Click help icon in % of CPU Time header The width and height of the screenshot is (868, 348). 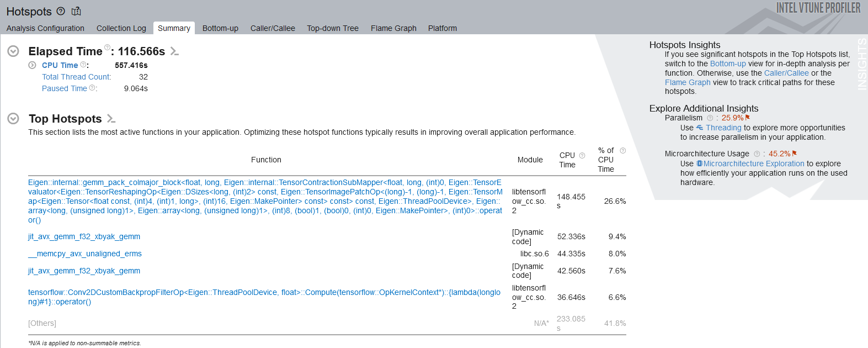click(x=623, y=151)
